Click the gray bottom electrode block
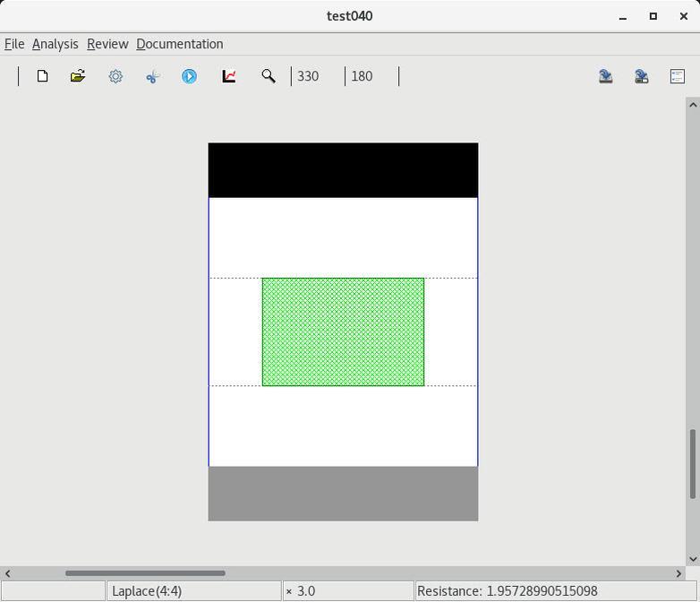 343,493
